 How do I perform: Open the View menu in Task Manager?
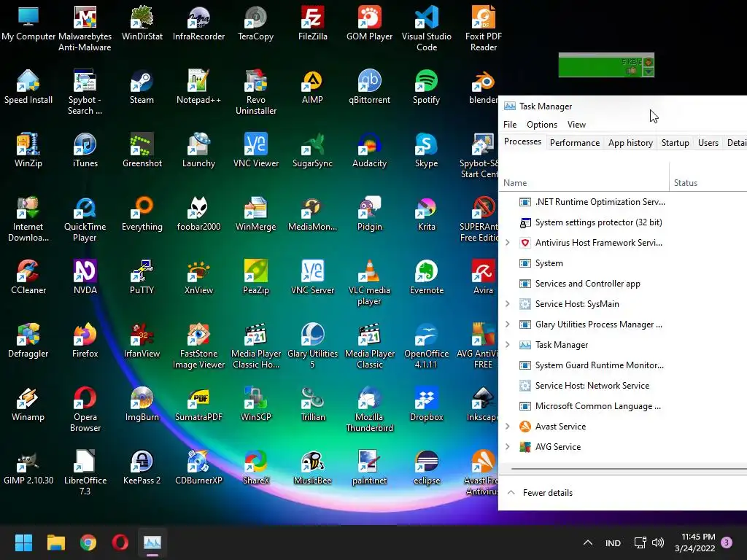click(576, 124)
